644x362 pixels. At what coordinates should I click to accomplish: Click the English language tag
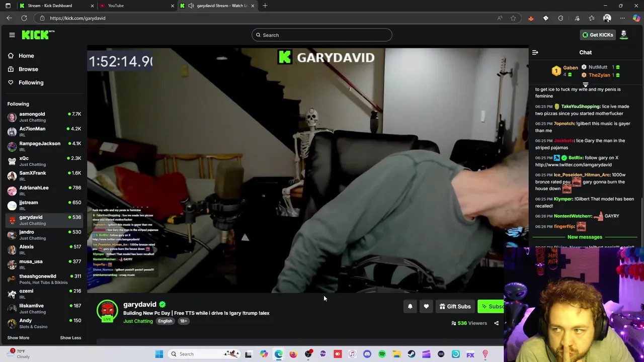point(165,321)
